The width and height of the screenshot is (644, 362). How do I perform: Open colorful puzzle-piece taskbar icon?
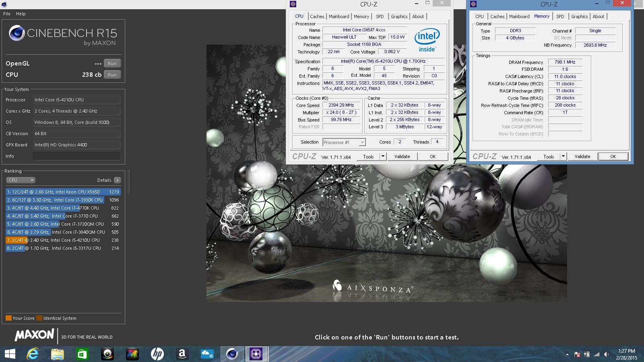tap(132, 354)
